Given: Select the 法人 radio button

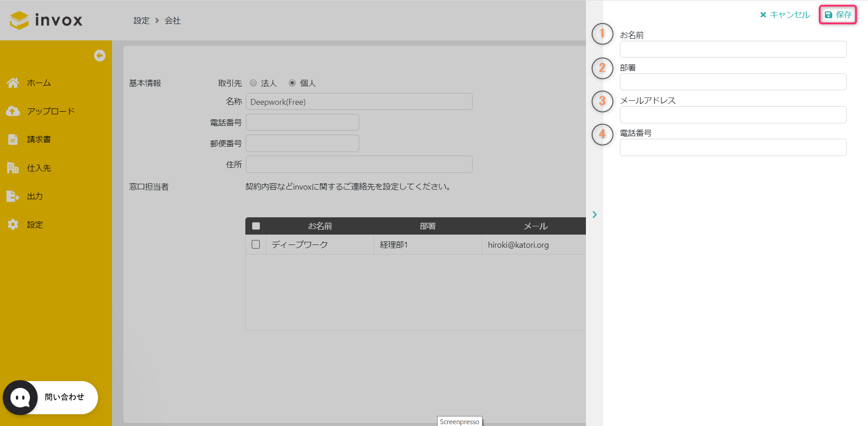Looking at the screenshot, I should pyautogui.click(x=253, y=83).
